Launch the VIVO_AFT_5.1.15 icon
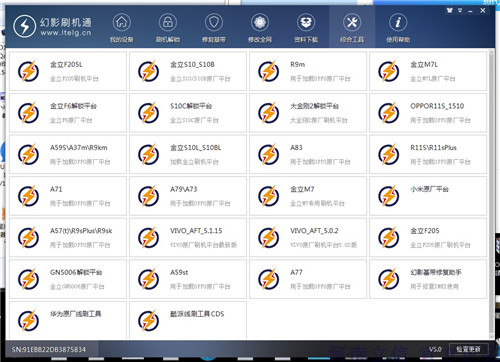500x362 pixels. [148, 238]
